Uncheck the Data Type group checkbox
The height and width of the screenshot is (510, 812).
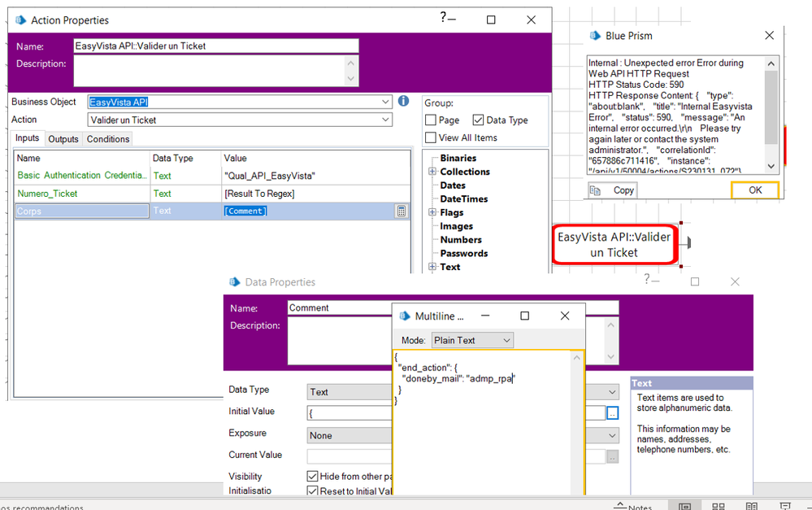pos(478,120)
